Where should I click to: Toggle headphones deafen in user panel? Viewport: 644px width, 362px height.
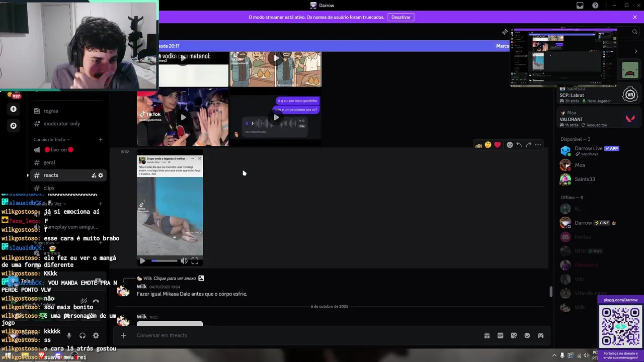(x=83, y=335)
